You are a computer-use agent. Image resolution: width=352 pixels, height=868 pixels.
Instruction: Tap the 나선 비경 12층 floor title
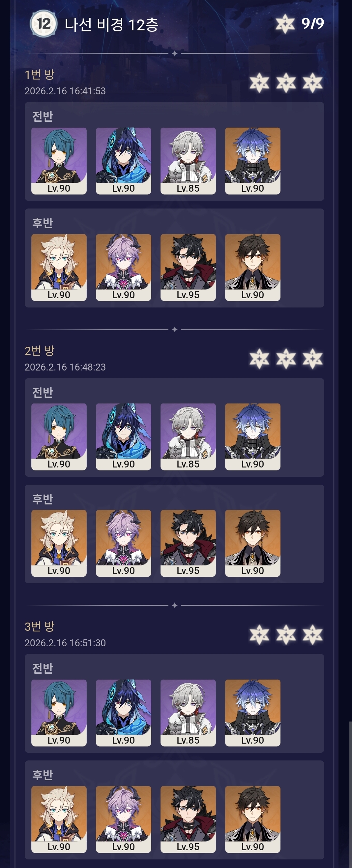(111, 24)
